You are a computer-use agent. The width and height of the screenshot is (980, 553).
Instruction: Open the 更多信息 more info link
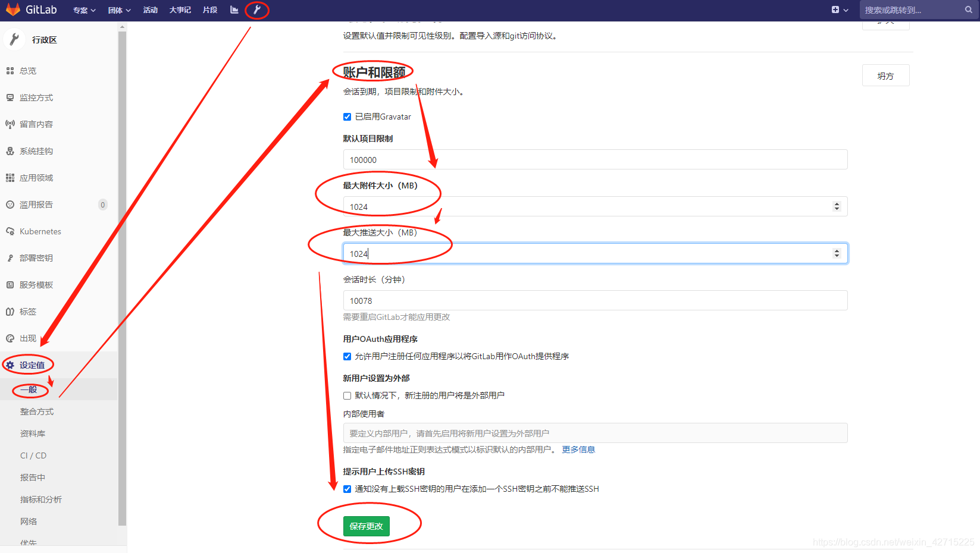pyautogui.click(x=578, y=450)
